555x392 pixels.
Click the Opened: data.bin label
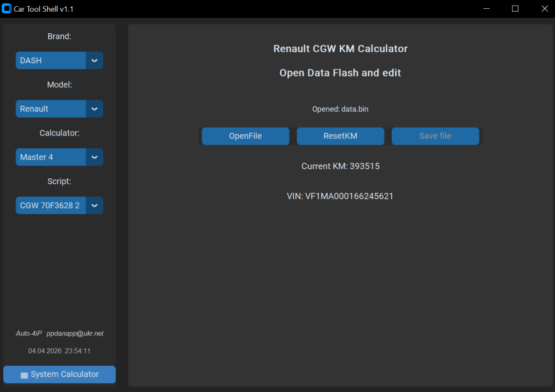pyautogui.click(x=340, y=109)
